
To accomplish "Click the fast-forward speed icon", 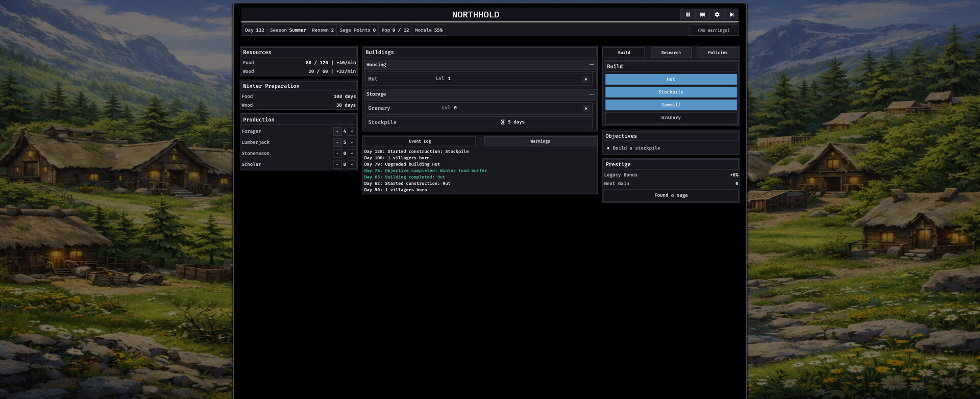I will click(702, 15).
